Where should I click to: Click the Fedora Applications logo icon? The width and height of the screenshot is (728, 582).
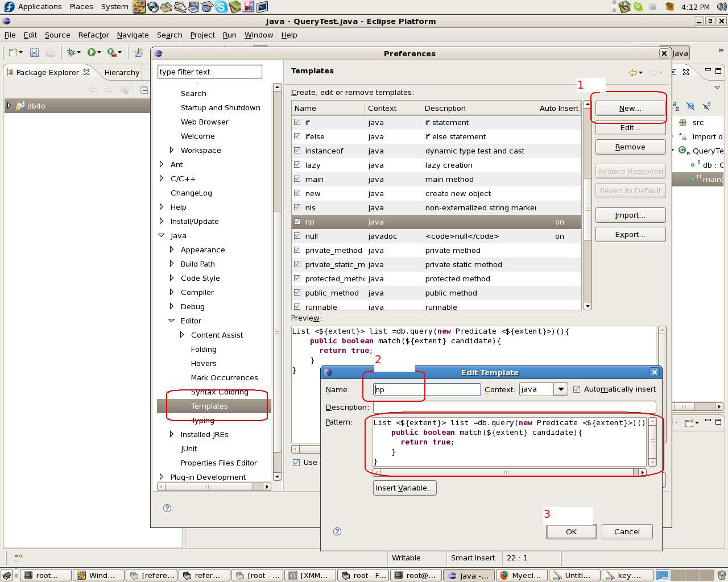coord(9,7)
